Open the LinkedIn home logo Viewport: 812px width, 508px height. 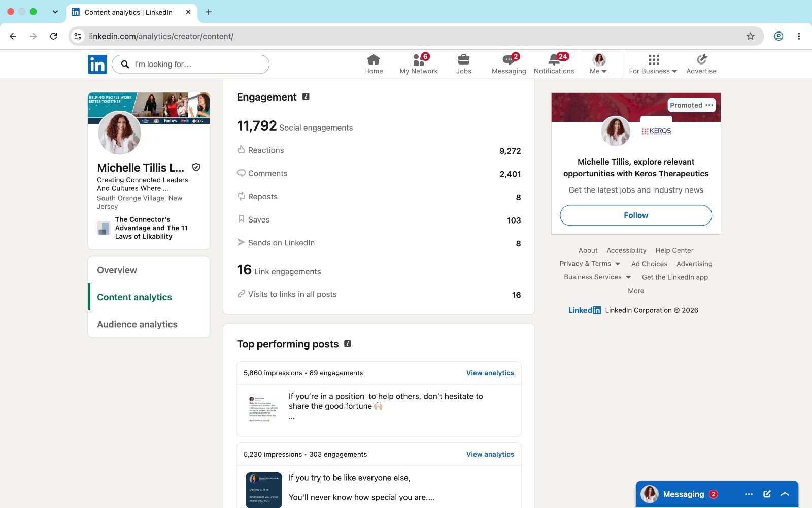tap(97, 65)
